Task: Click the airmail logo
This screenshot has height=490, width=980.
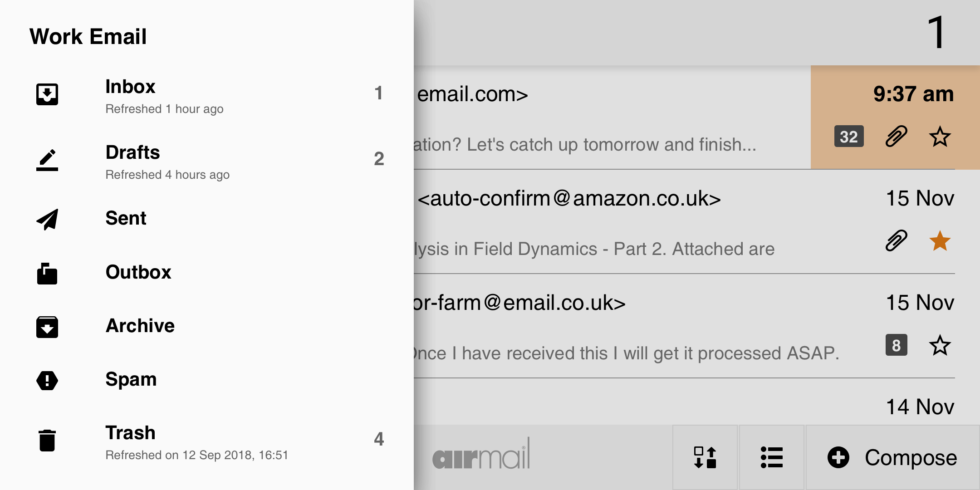Action: tap(481, 454)
